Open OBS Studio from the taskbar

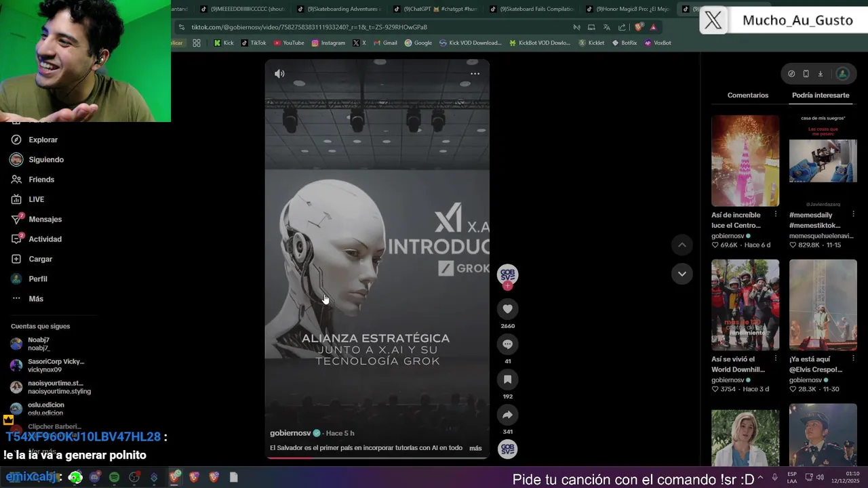click(134, 477)
